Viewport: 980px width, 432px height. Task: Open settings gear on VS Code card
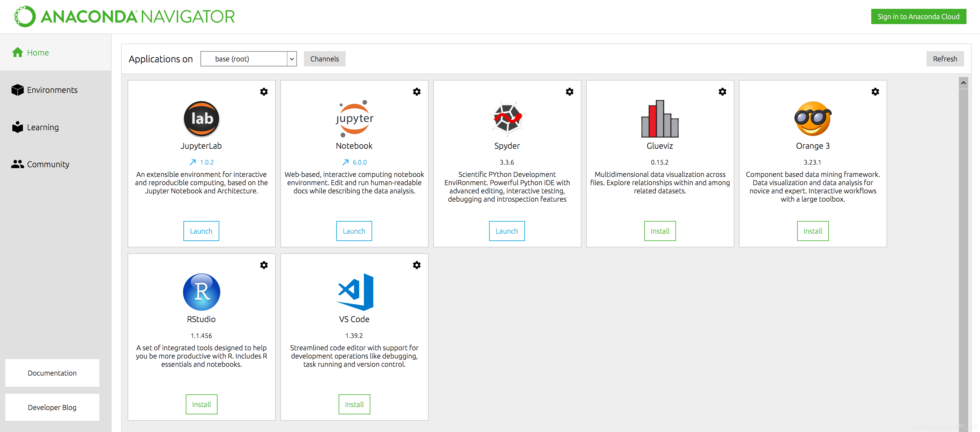click(x=417, y=265)
